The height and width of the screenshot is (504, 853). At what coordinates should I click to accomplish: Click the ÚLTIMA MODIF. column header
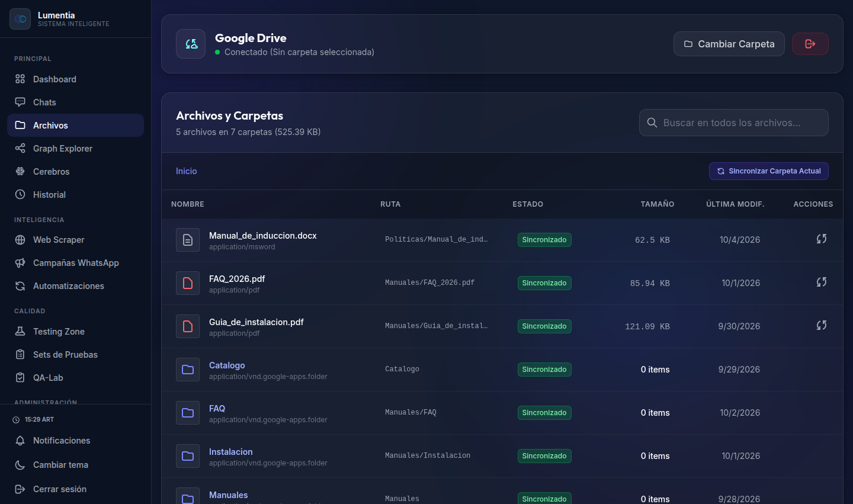[735, 204]
